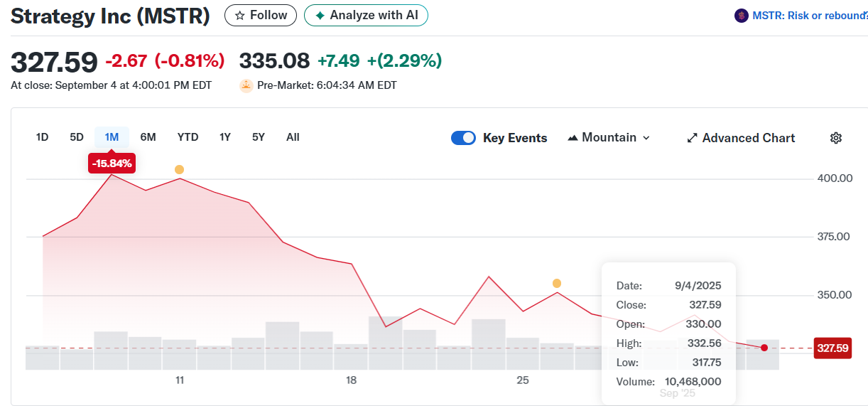Select the 1D time range

pyautogui.click(x=42, y=137)
